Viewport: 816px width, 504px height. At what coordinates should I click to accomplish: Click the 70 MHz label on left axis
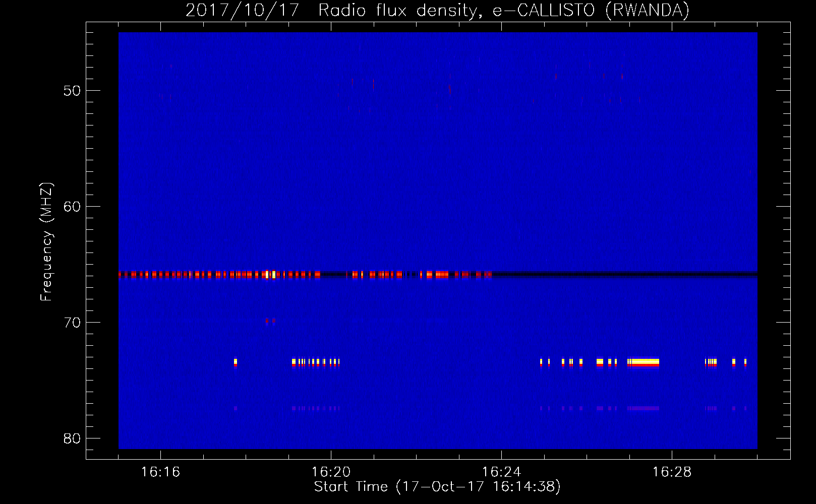point(72,323)
